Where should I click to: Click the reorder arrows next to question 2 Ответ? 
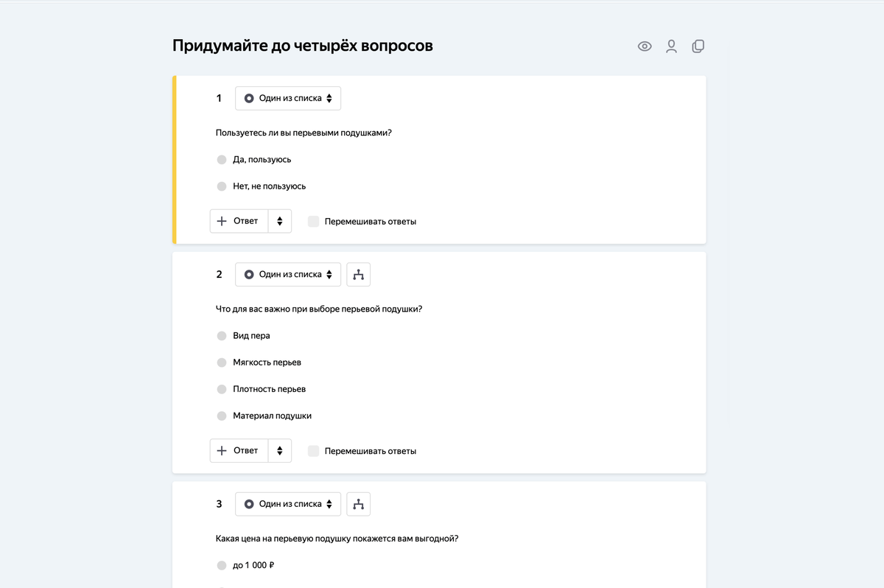(279, 450)
